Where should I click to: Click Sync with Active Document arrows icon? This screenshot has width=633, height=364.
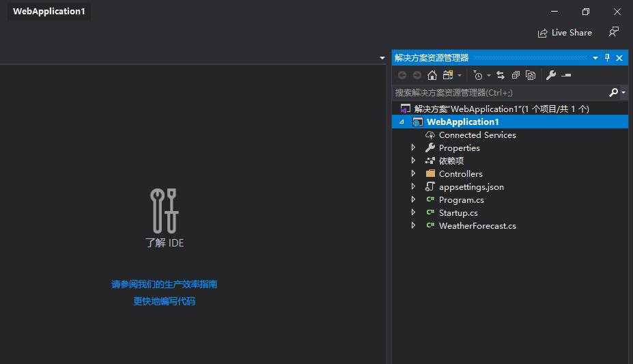tap(501, 75)
